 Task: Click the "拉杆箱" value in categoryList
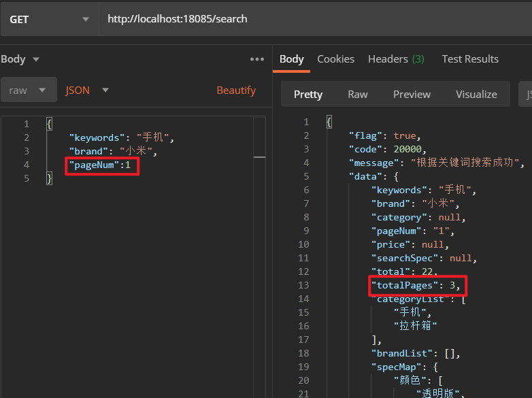pyautogui.click(x=415, y=326)
